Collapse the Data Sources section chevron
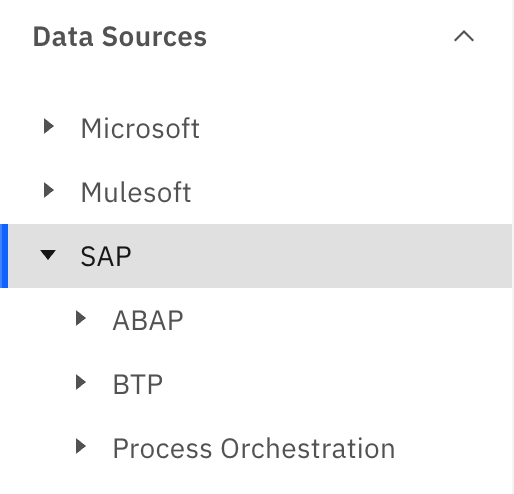The height and width of the screenshot is (494, 514). pos(464,36)
